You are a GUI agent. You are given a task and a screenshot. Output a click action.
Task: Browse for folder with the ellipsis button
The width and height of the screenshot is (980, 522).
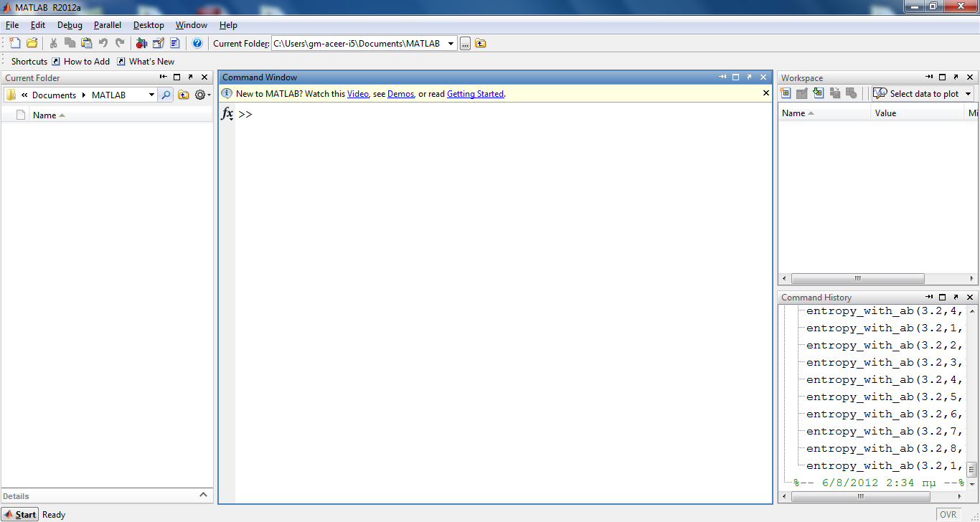point(466,44)
